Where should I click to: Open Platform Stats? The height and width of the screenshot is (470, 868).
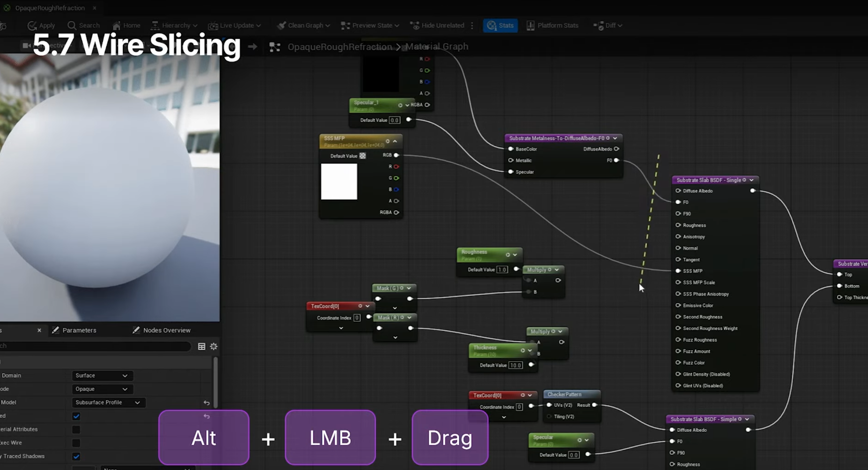tap(552, 26)
